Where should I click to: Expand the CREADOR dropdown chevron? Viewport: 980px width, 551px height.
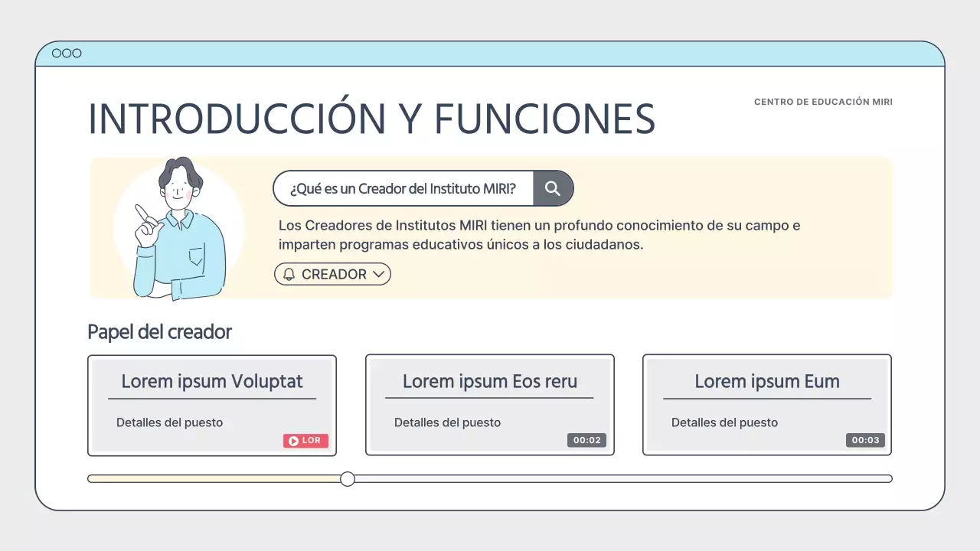coord(379,274)
